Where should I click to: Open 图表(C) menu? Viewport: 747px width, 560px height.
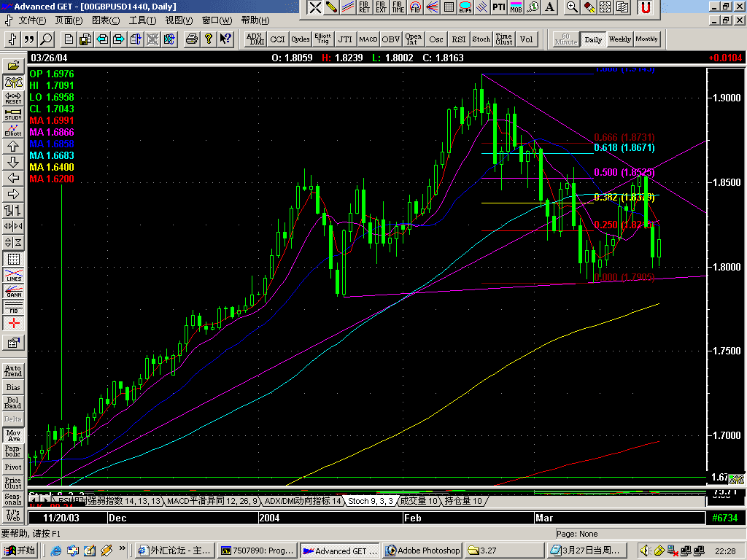[106, 20]
